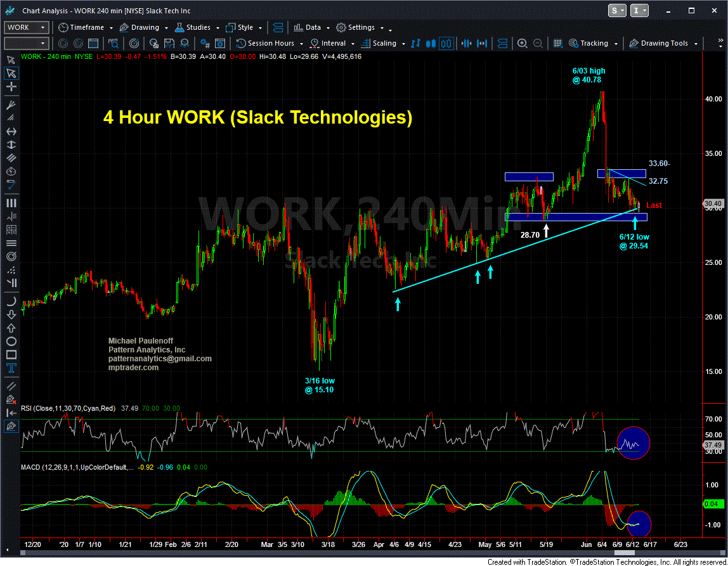Click the 30.40 last price marker
Image resolution: width=728 pixels, height=566 pixels.
tap(713, 203)
